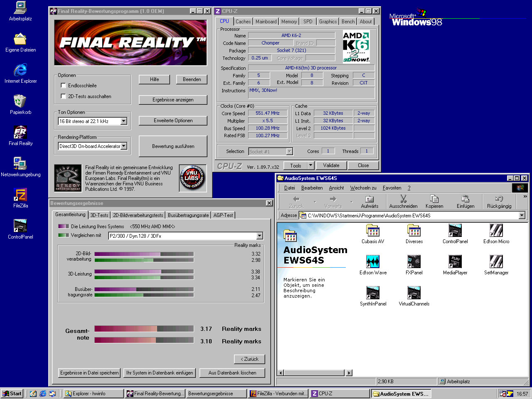This screenshot has height=399, width=532.
Task: Click the Hilfe button
Action: pos(155,79)
